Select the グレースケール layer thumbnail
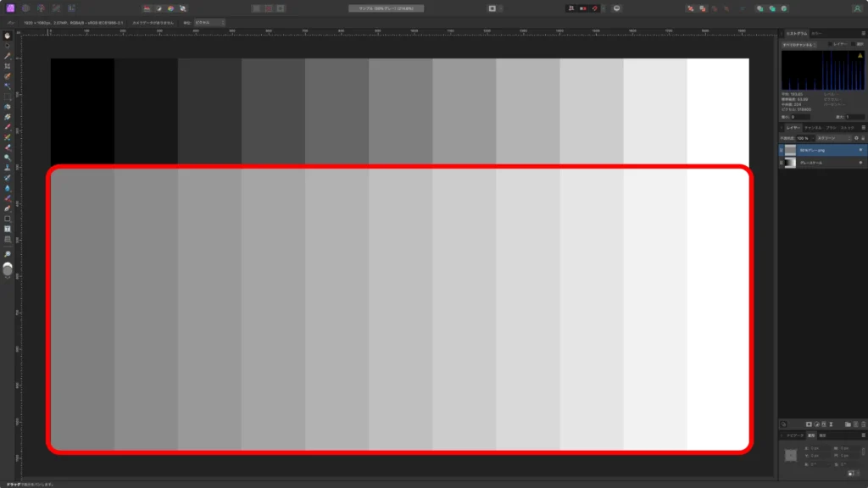868x488 pixels. [791, 163]
